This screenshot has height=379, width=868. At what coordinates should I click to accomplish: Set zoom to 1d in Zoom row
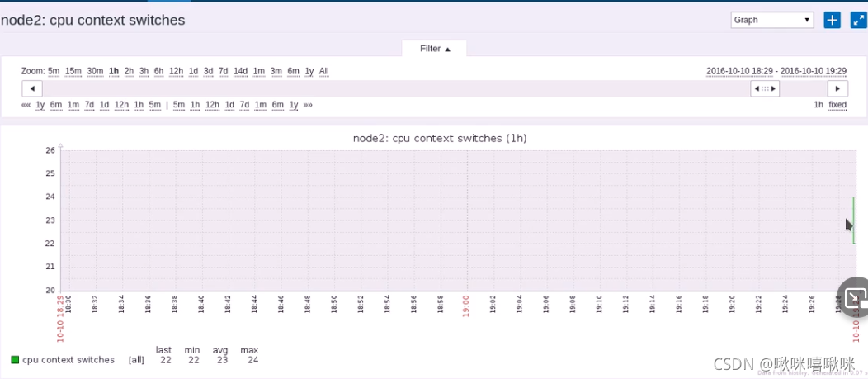(x=193, y=71)
